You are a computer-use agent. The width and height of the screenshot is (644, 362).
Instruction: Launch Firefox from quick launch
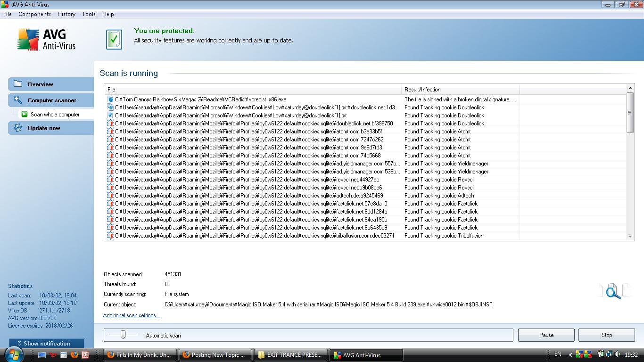coord(74,355)
